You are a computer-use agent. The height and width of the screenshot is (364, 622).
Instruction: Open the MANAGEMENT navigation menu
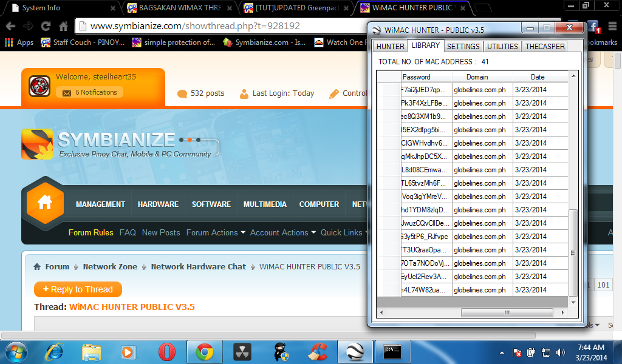tap(100, 204)
